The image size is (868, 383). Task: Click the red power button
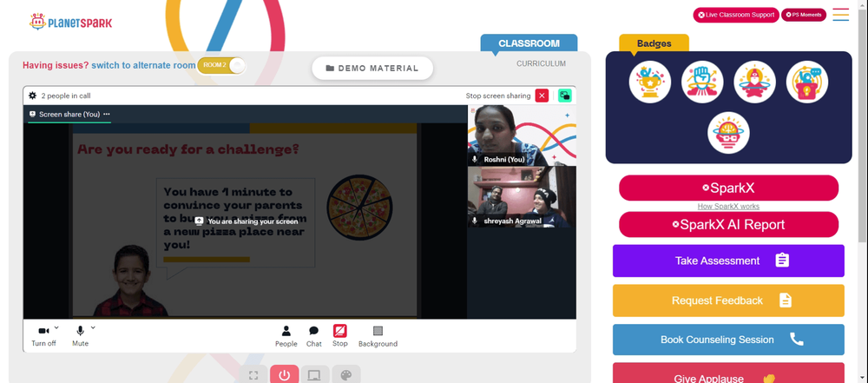[285, 375]
